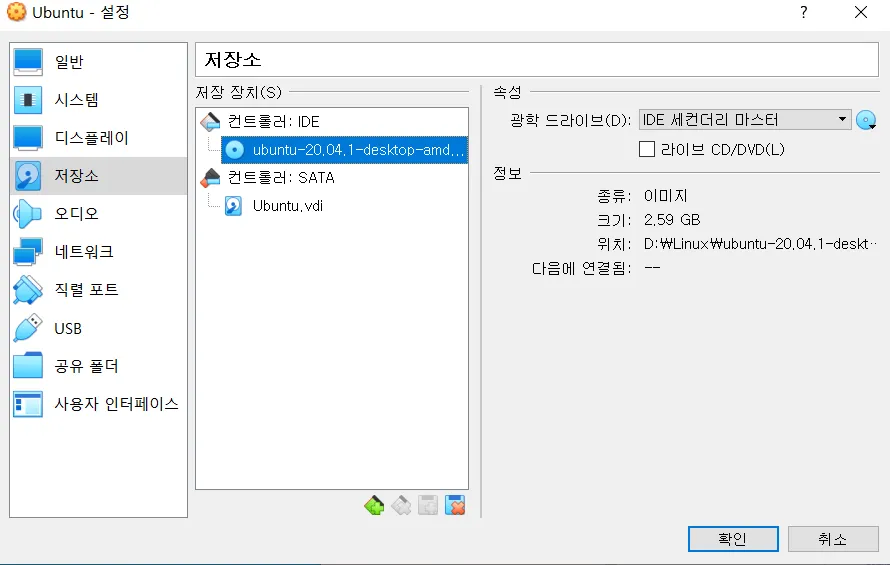Open the 오디오 settings category

tap(98, 214)
